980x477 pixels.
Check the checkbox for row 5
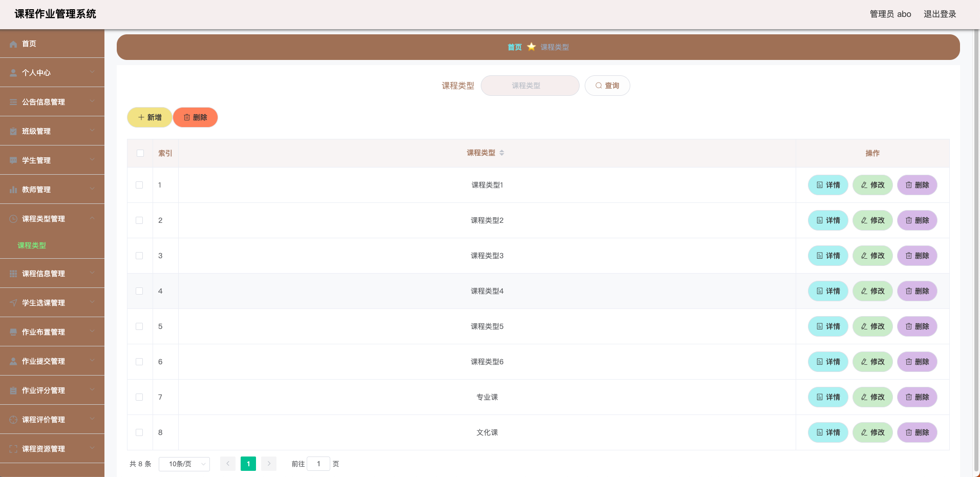pyautogui.click(x=139, y=326)
